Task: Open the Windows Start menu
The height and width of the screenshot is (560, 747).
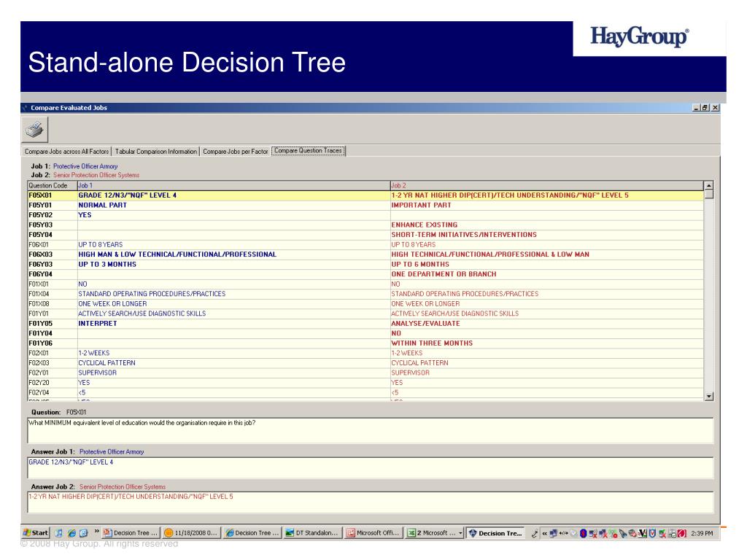Action: tap(36, 533)
